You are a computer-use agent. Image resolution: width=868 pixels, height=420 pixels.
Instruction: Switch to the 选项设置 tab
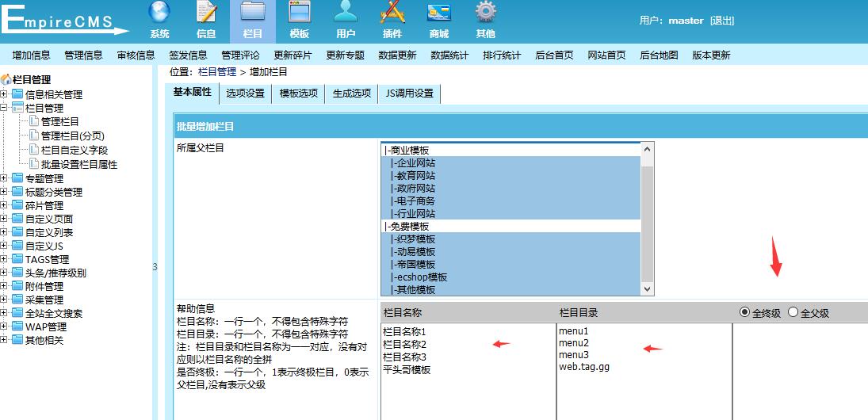tap(245, 94)
